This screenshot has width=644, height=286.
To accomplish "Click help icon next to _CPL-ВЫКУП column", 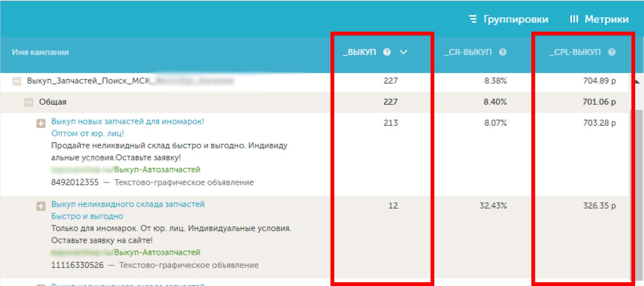I will (x=612, y=52).
